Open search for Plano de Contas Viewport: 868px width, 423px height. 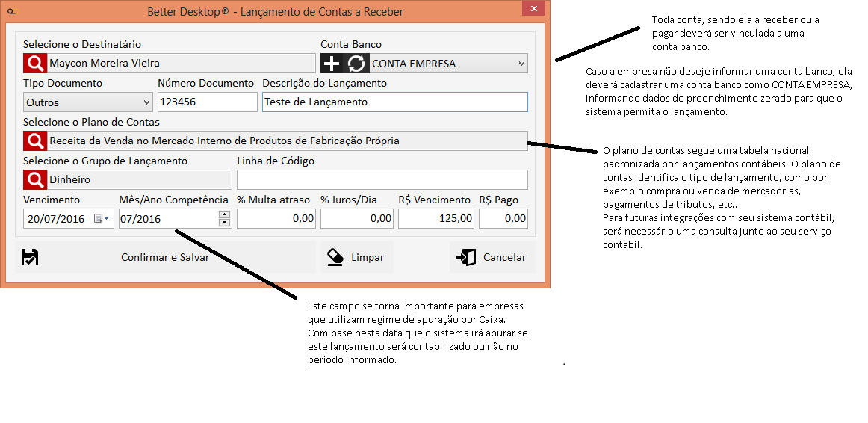(34, 141)
